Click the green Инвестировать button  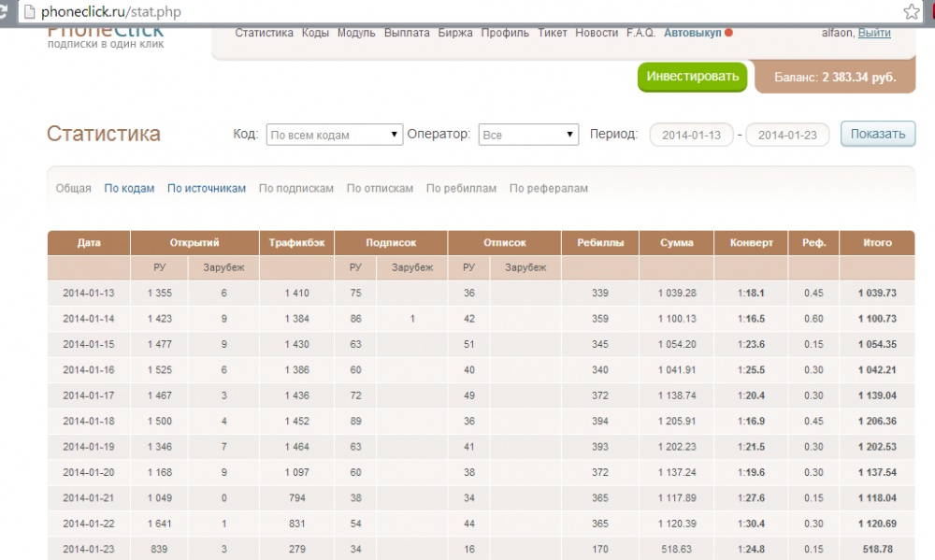tap(692, 77)
